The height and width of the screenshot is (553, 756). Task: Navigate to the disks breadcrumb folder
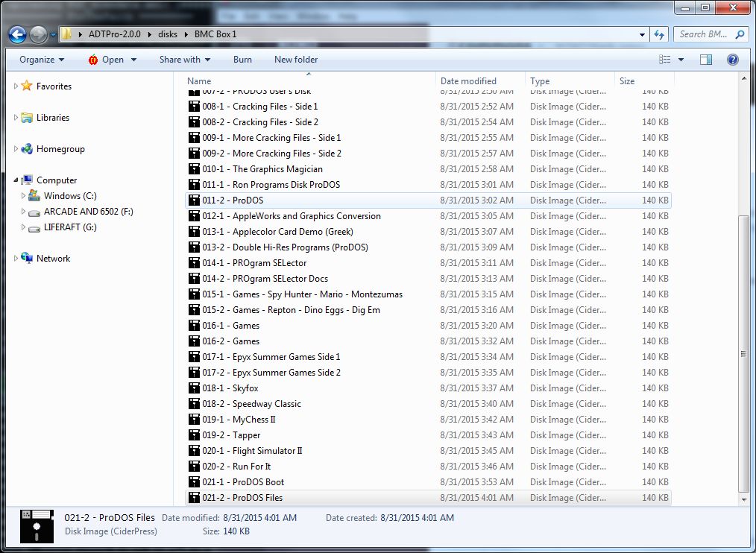click(x=168, y=34)
